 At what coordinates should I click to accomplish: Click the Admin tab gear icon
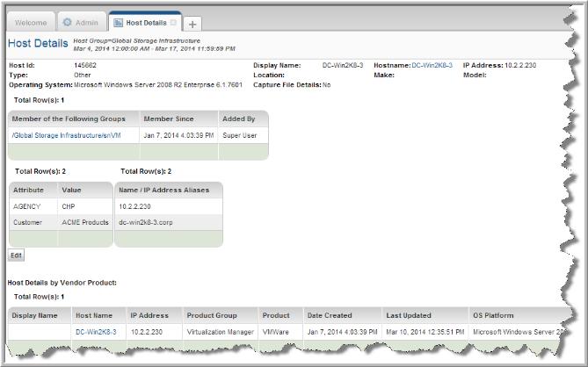coord(68,22)
